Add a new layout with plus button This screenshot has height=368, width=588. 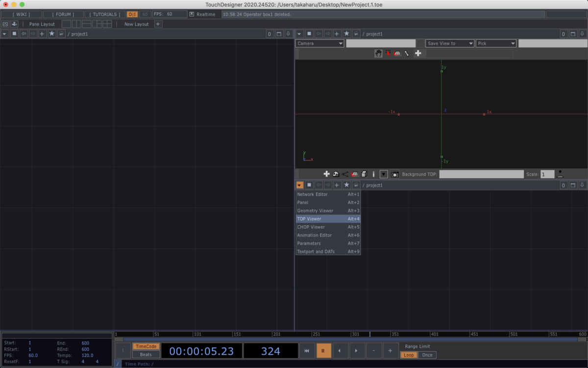(158, 24)
